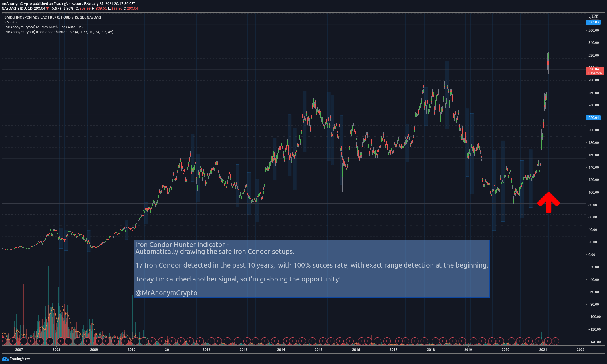Click the open value O:303.99
Screen dimensions: 607x364
click(83, 9)
